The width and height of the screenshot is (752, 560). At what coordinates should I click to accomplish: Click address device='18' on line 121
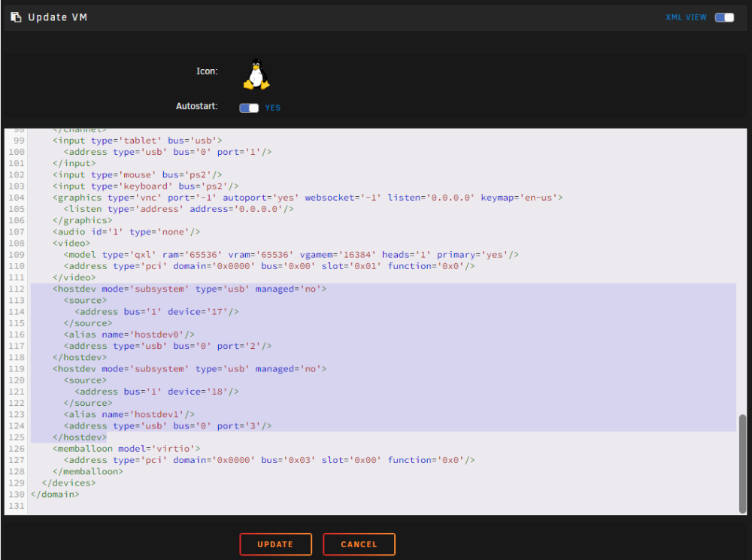(x=157, y=392)
